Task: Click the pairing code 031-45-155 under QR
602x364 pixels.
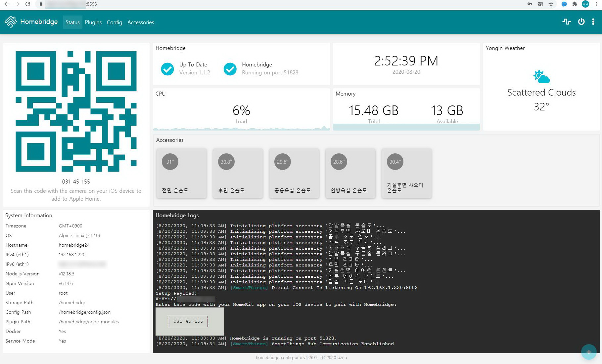Action: [76, 182]
